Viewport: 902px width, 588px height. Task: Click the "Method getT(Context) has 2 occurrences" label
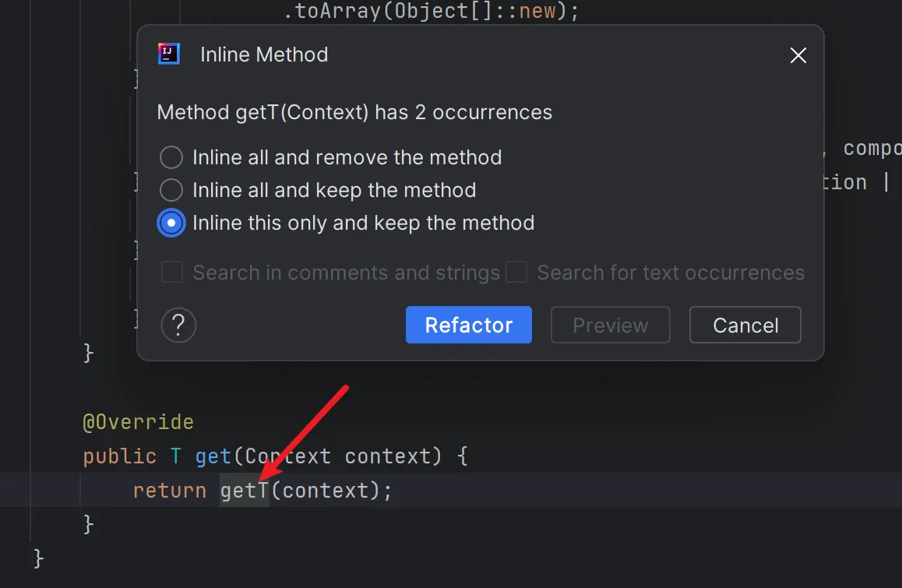(354, 113)
